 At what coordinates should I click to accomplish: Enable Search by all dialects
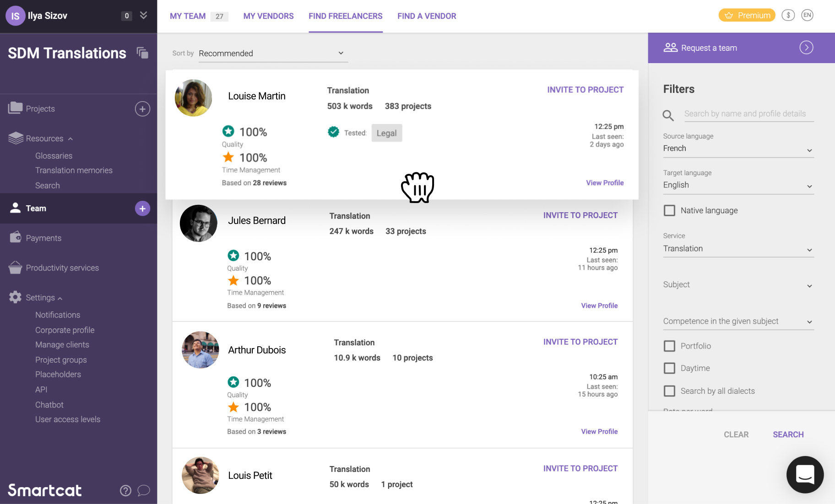[669, 391]
